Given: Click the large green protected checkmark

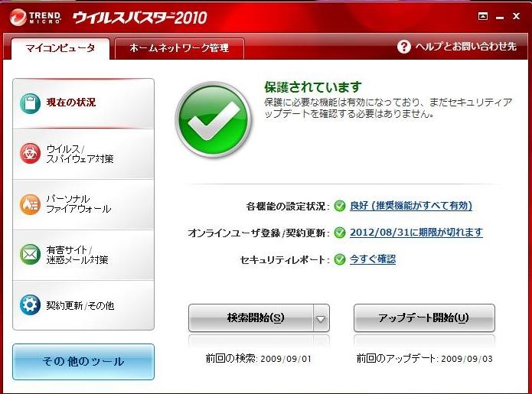Looking at the screenshot, I should point(214,119).
